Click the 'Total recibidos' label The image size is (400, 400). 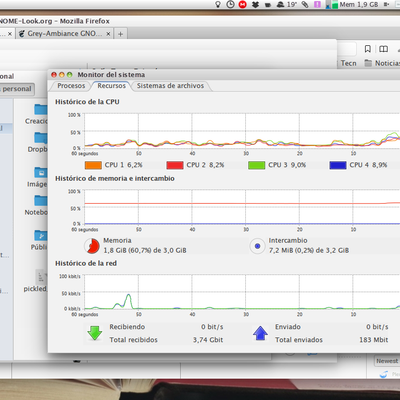coord(133,340)
